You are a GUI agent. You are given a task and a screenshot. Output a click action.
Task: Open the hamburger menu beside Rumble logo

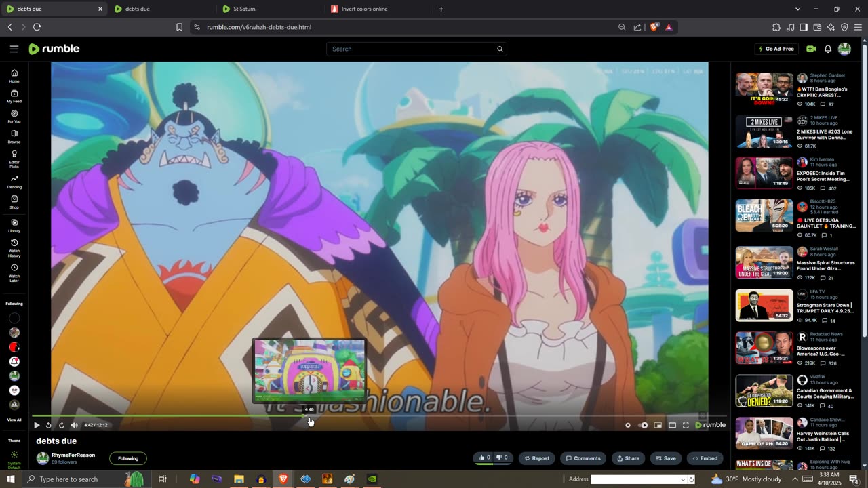coord(14,49)
